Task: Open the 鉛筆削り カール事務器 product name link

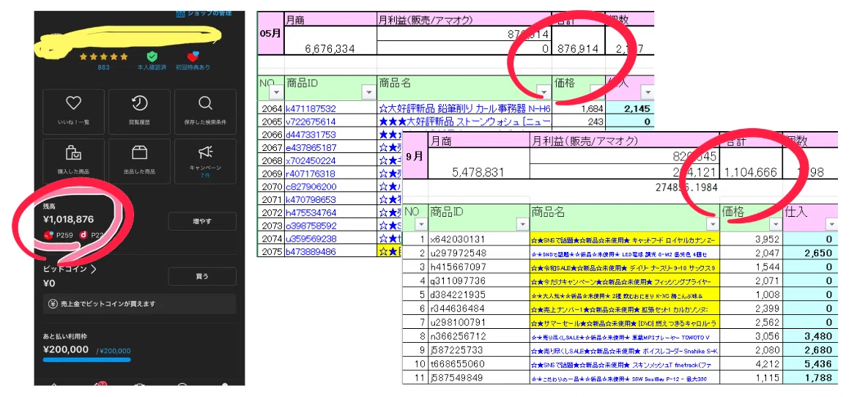Action: [465, 109]
